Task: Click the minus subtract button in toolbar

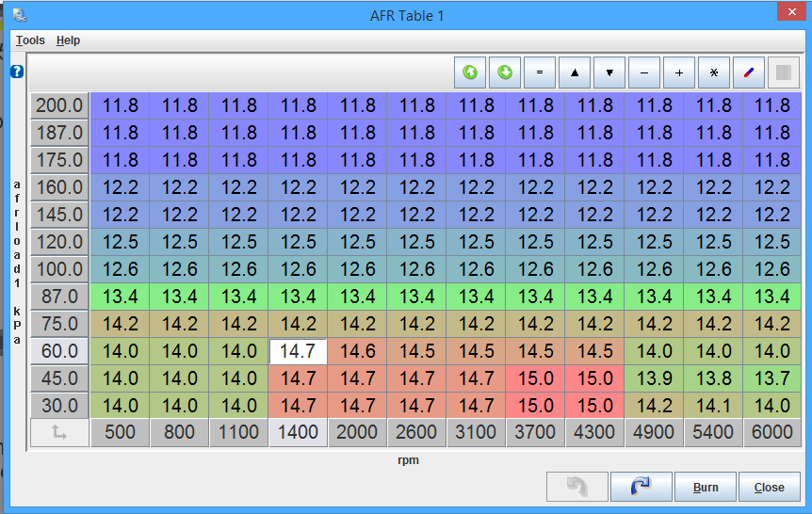Action: pyautogui.click(x=644, y=72)
